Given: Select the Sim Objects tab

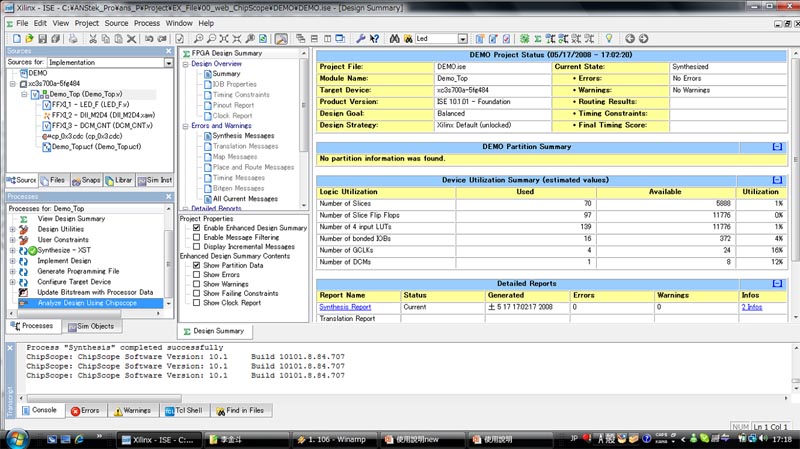Looking at the screenshot, I should coord(91,327).
